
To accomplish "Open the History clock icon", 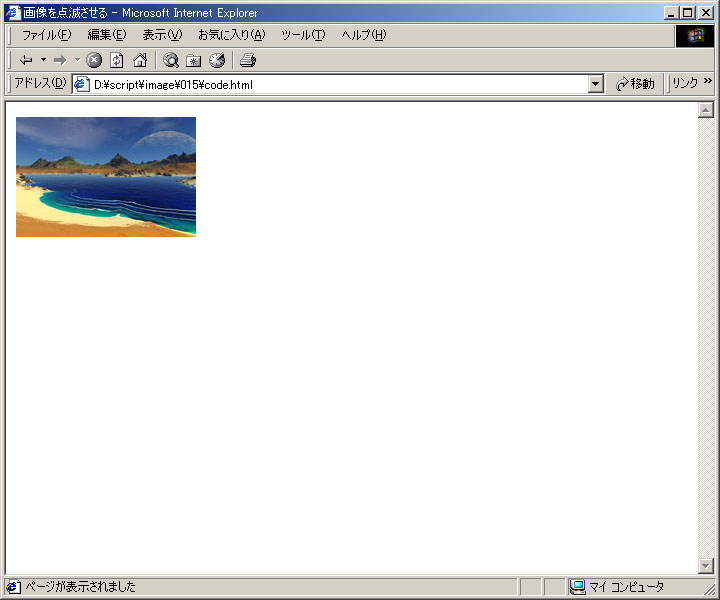I will tap(217, 60).
